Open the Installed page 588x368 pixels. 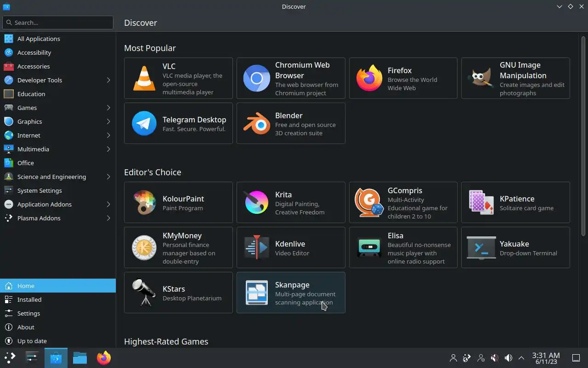point(58,299)
